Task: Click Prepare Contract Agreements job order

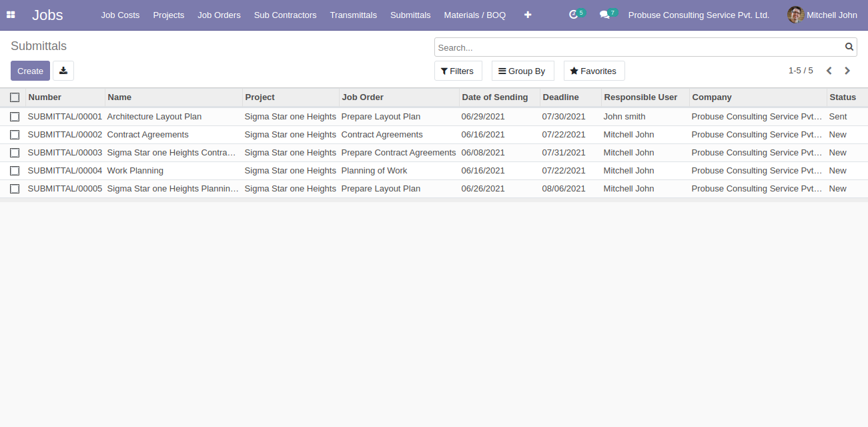Action: pyautogui.click(x=399, y=153)
